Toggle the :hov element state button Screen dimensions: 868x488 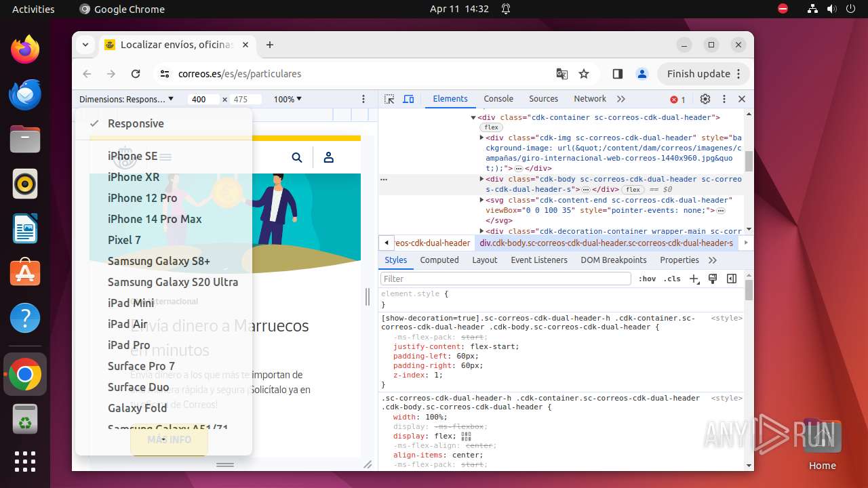tap(648, 279)
